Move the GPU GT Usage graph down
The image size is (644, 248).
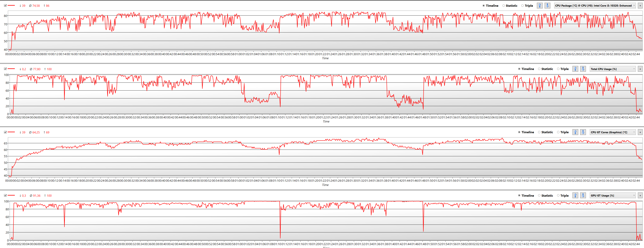[583, 195]
